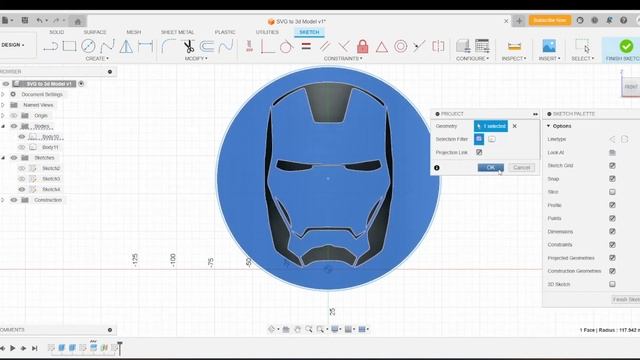
Task: Toggle visibility of the Construction folder
Action: 14,200
